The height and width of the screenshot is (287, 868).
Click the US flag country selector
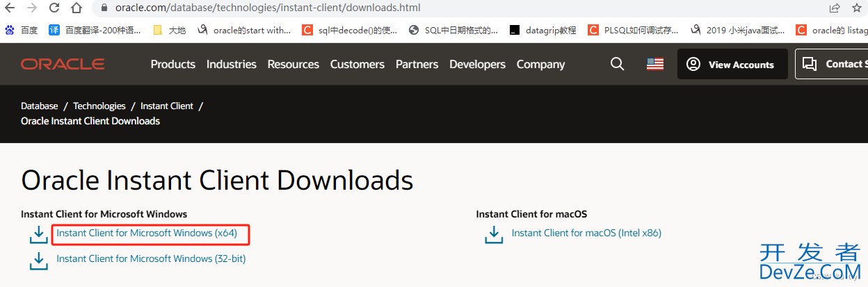click(x=655, y=64)
